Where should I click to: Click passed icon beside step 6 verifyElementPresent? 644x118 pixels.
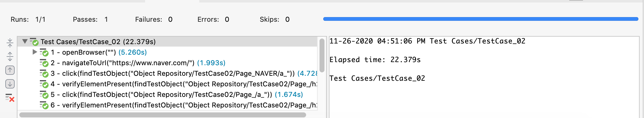(44, 105)
